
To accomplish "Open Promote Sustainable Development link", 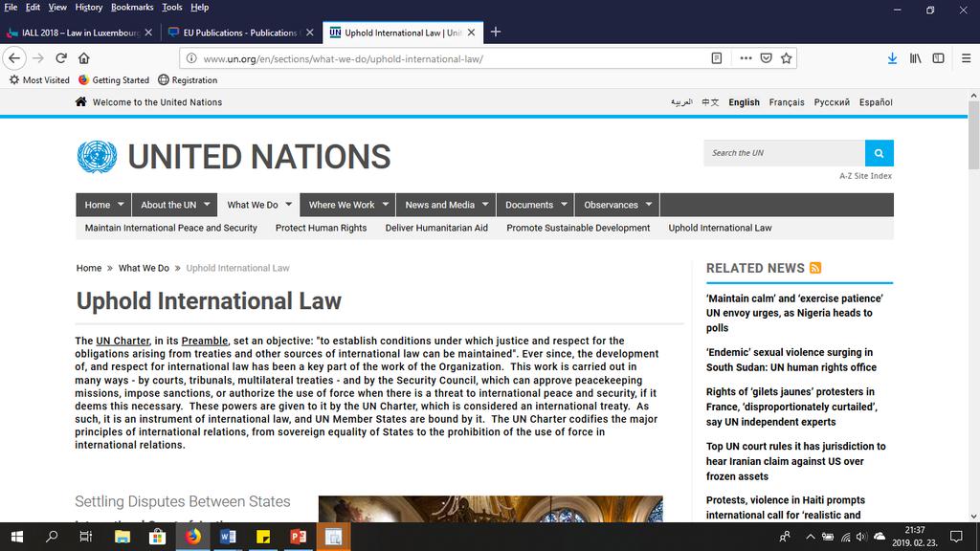I will [x=578, y=228].
